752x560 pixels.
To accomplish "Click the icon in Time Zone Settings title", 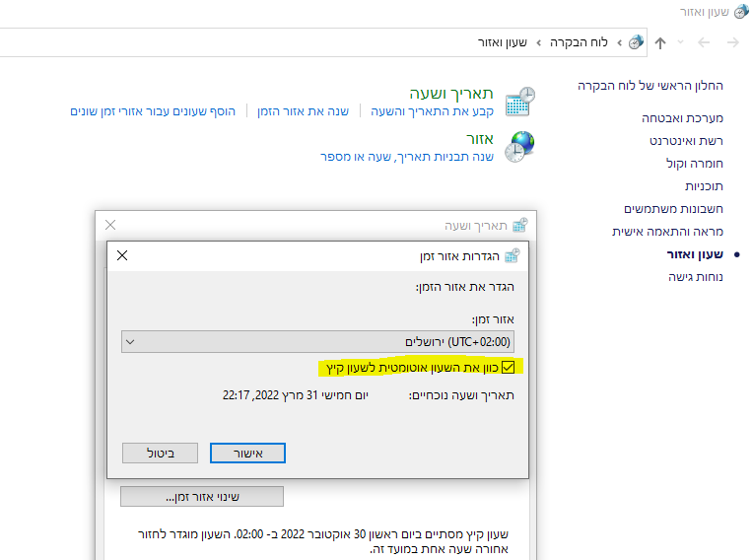I will click(x=512, y=255).
